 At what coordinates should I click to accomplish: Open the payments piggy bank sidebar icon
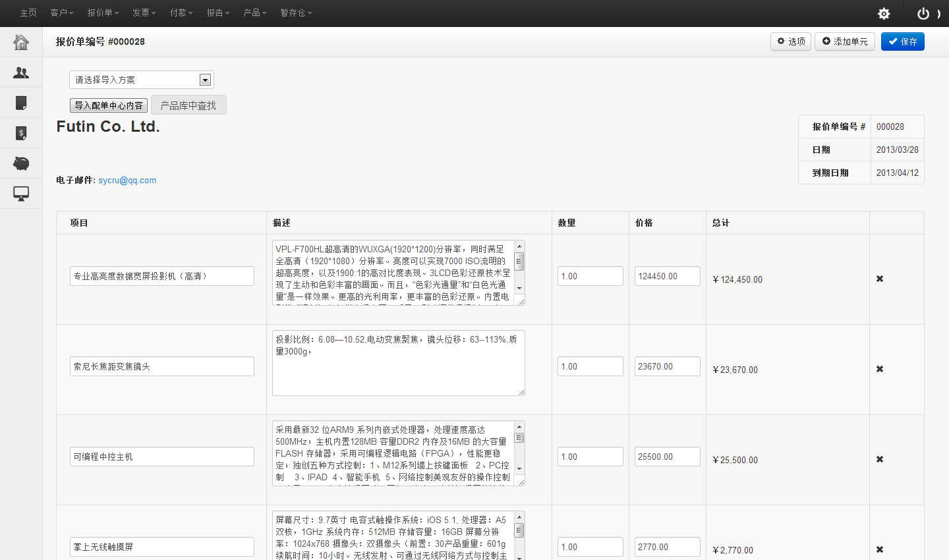[21, 163]
